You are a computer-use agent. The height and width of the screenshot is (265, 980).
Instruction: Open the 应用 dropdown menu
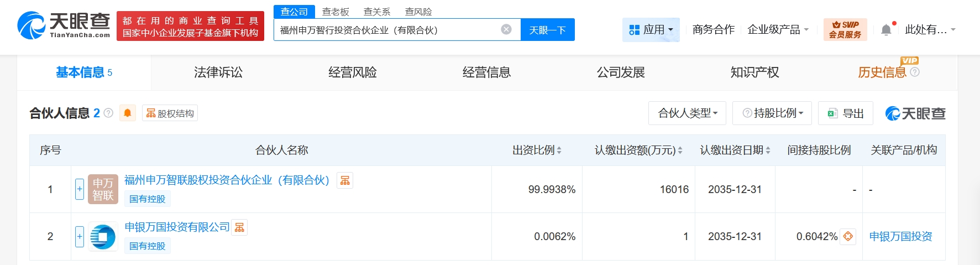point(651,29)
